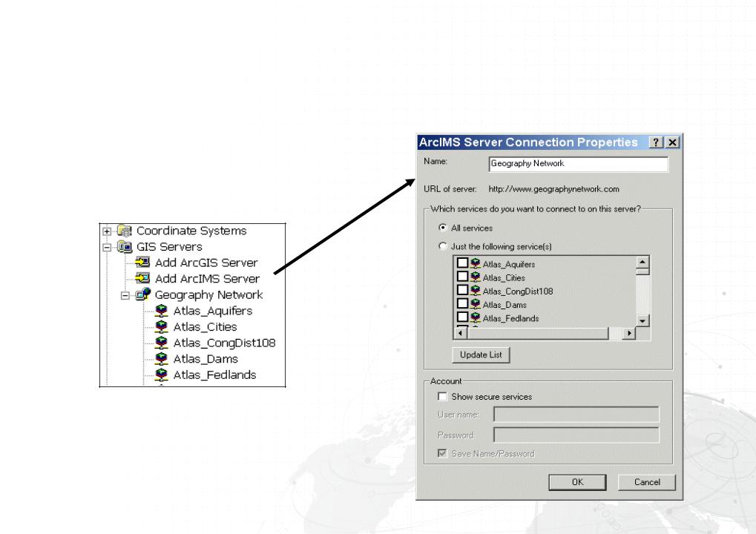Click the Cancel button

click(x=647, y=482)
